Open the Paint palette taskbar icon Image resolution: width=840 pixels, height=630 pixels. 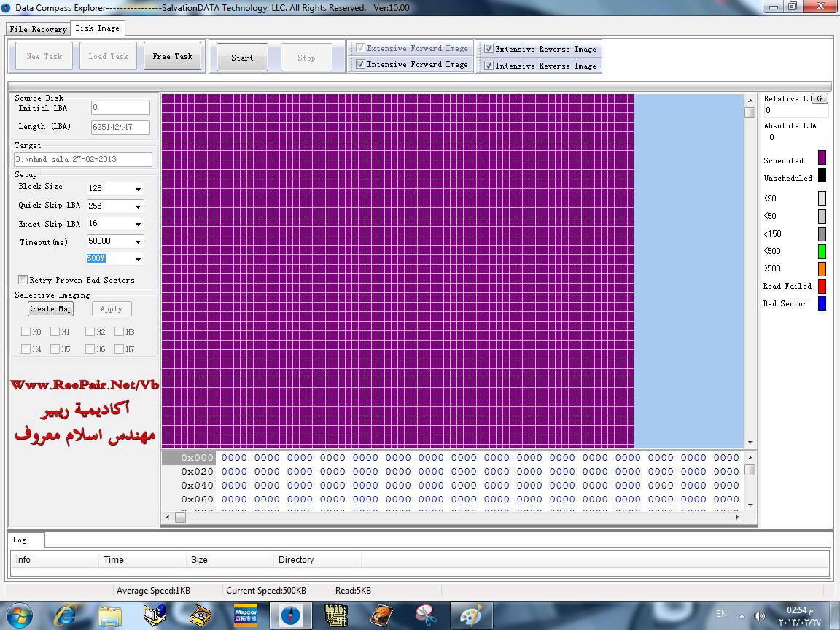[x=471, y=615]
